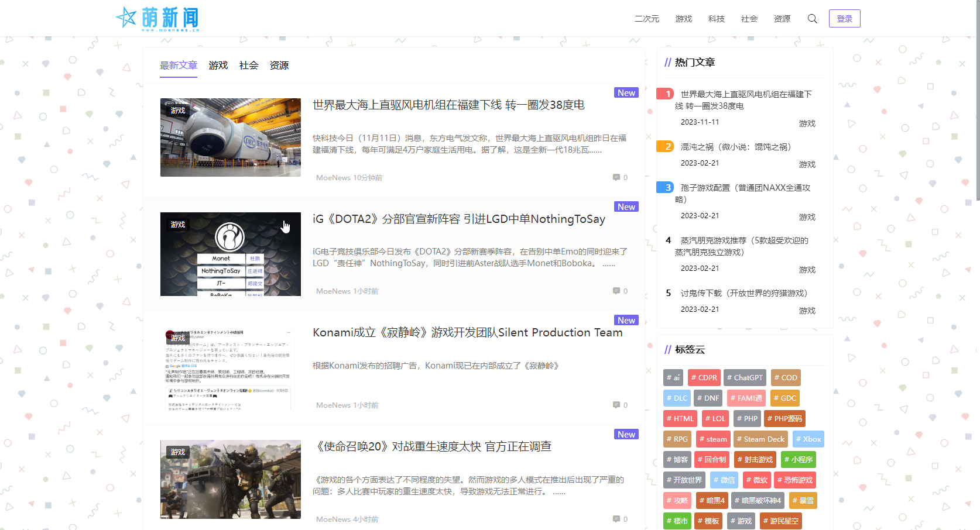Open headline iG《DOTA2》分部官宣新阵容
Screen dimensions: 980x530
[x=459, y=219]
